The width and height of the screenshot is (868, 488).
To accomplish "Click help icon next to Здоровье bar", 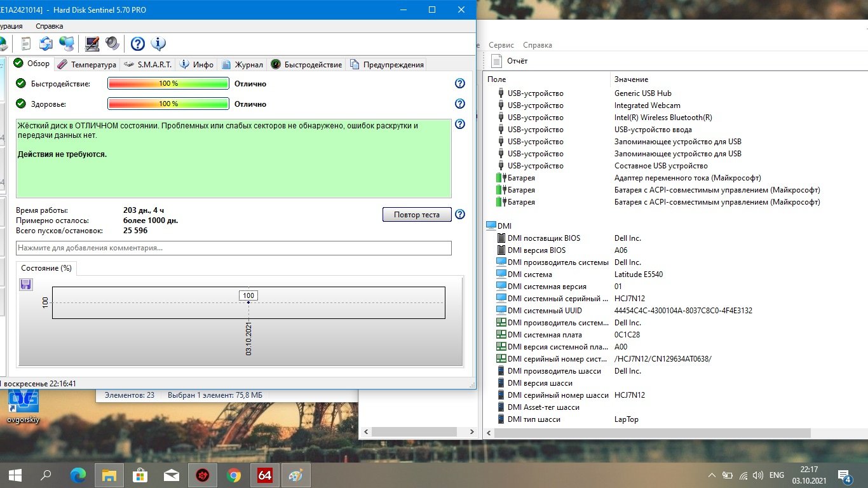I will pos(460,104).
